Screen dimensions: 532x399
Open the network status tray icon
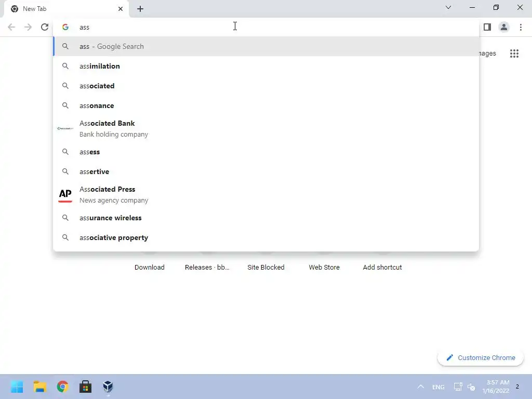(458, 387)
